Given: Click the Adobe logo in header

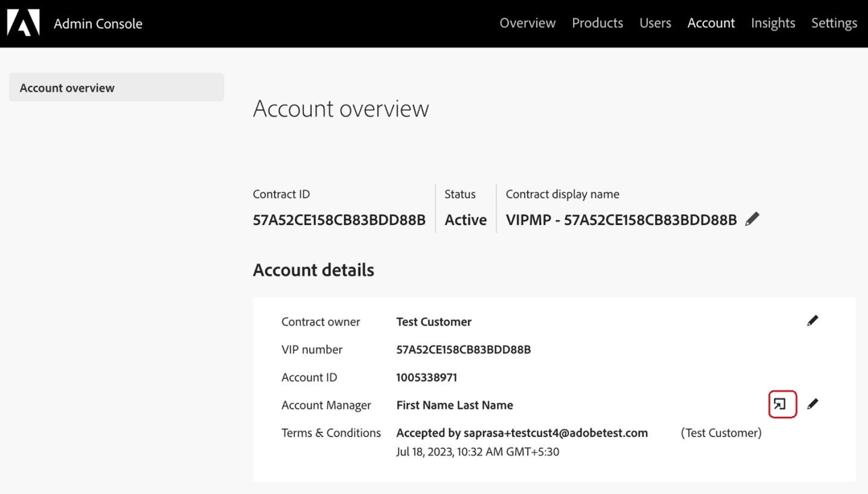Looking at the screenshot, I should click(x=23, y=23).
